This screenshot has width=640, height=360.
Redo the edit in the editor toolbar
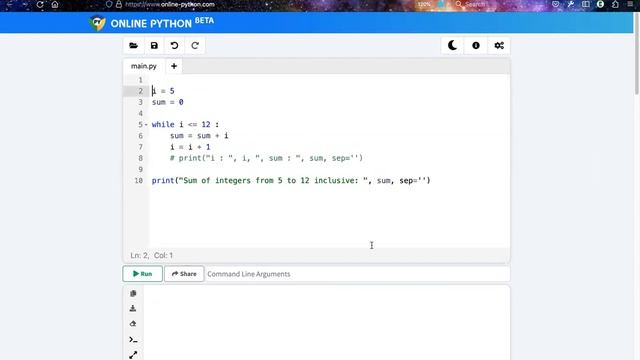click(195, 45)
